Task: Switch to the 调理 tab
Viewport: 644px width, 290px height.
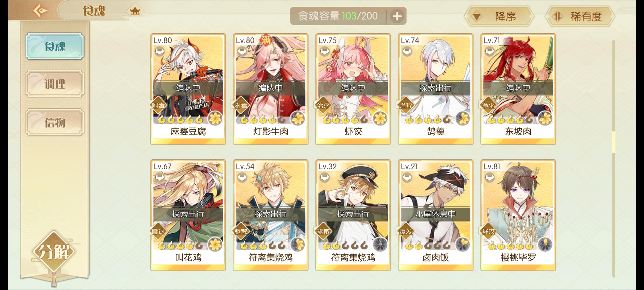Action: click(x=55, y=84)
